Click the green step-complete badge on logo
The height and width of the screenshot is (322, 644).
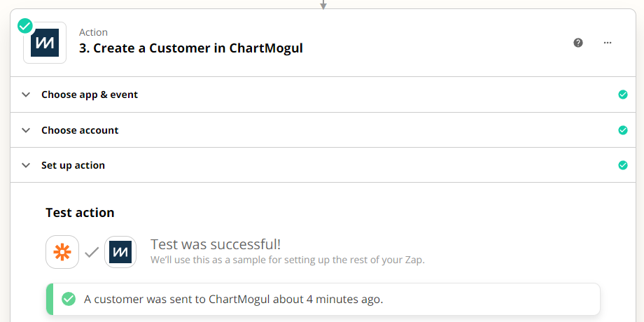click(25, 26)
